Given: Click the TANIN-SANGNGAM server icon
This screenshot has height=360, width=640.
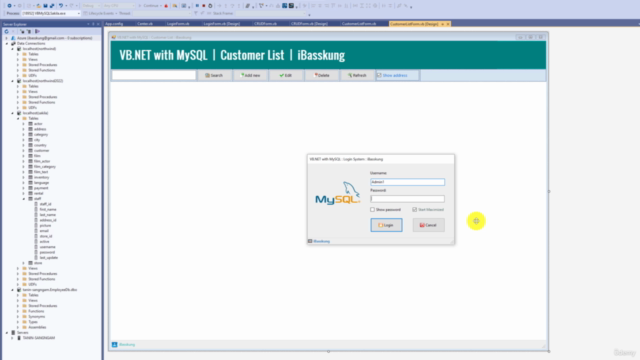Looking at the screenshot, I should tap(19, 338).
